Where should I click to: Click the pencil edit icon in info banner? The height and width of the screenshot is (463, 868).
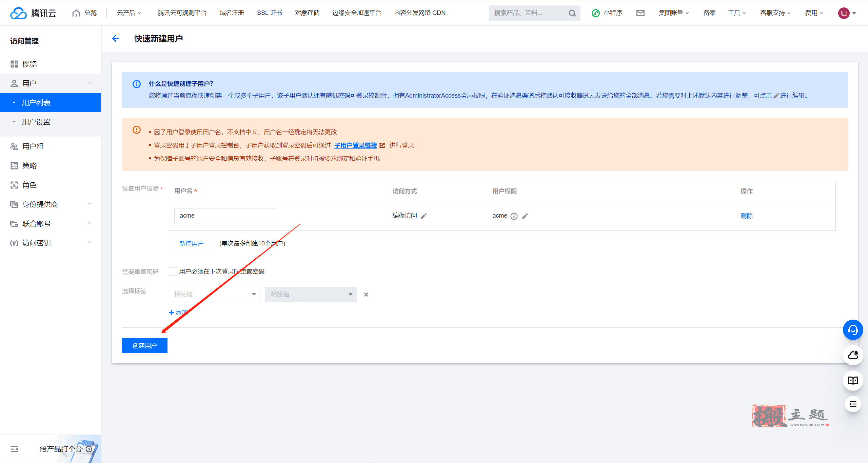(x=776, y=96)
